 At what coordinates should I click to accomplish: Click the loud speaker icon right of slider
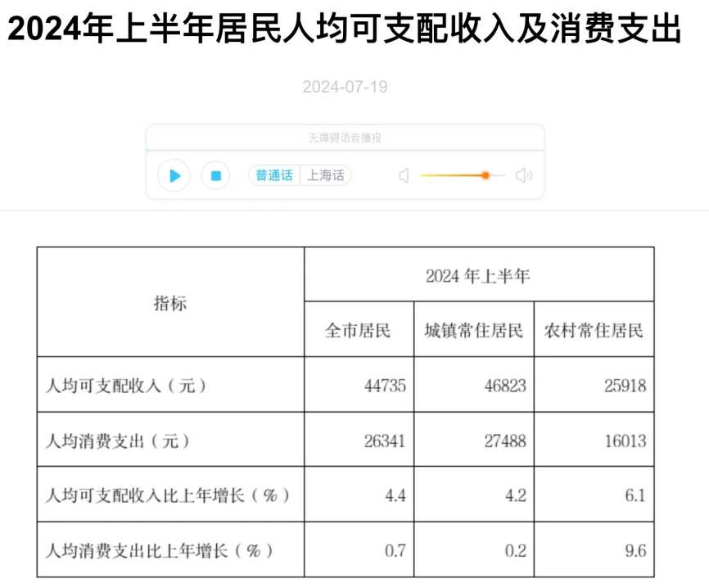[x=524, y=175]
